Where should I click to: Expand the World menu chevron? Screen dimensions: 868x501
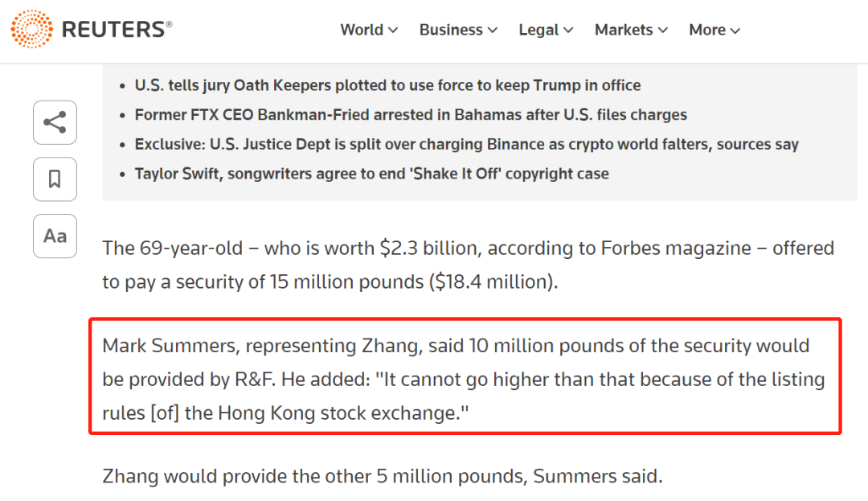(x=393, y=31)
